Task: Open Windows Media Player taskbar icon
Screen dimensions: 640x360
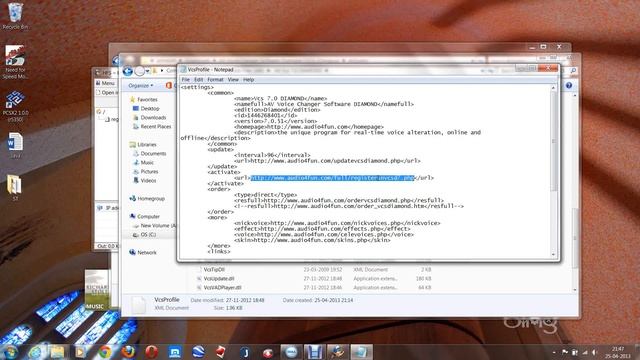Action: click(80, 352)
